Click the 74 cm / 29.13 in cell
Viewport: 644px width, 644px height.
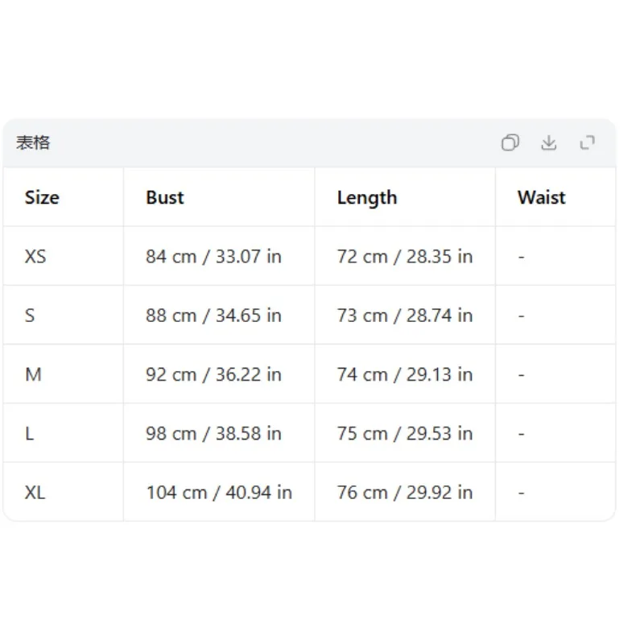405,374
